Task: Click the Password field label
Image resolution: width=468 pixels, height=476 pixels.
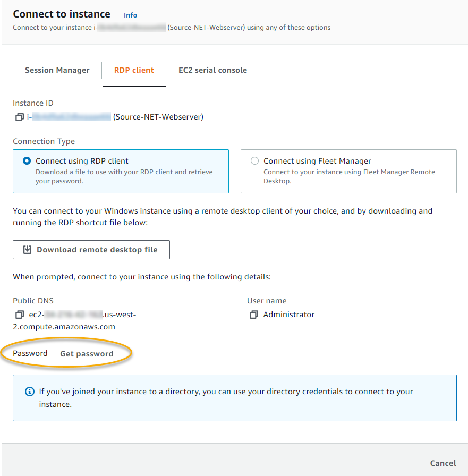Action: click(x=30, y=353)
